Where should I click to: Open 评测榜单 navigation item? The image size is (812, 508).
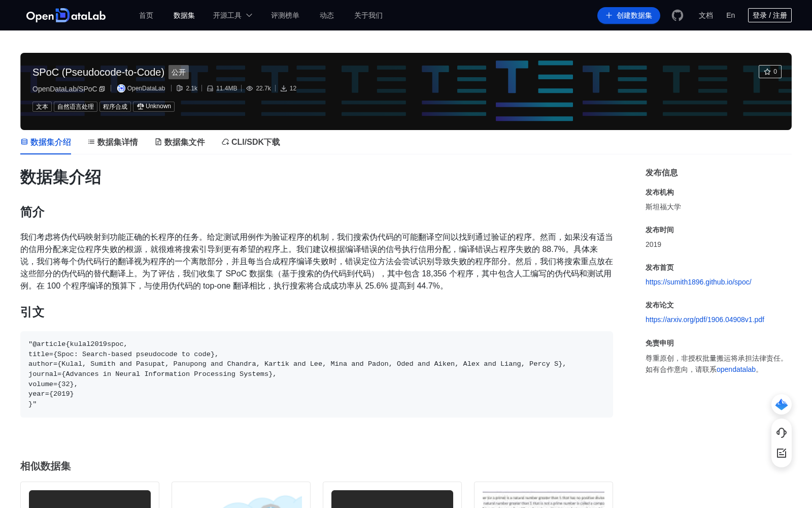click(x=285, y=15)
